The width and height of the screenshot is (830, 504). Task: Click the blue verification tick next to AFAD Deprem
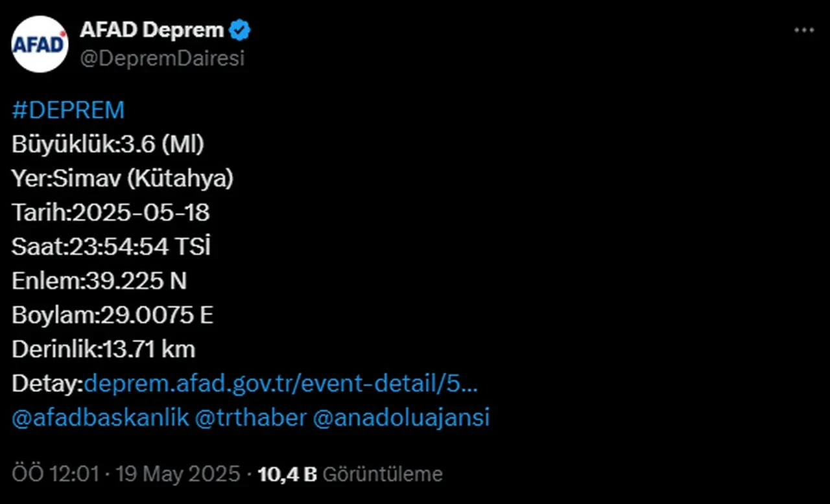tap(241, 29)
